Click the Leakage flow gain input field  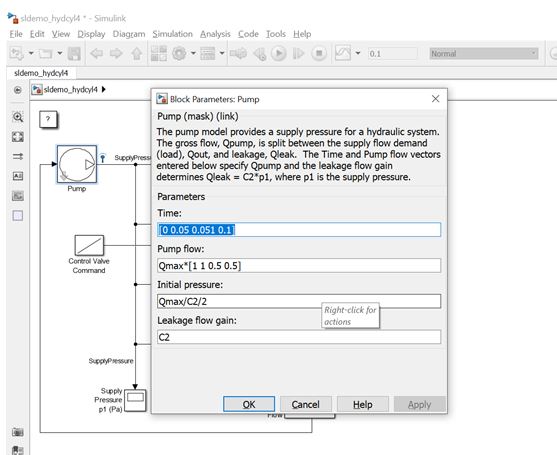(x=299, y=337)
